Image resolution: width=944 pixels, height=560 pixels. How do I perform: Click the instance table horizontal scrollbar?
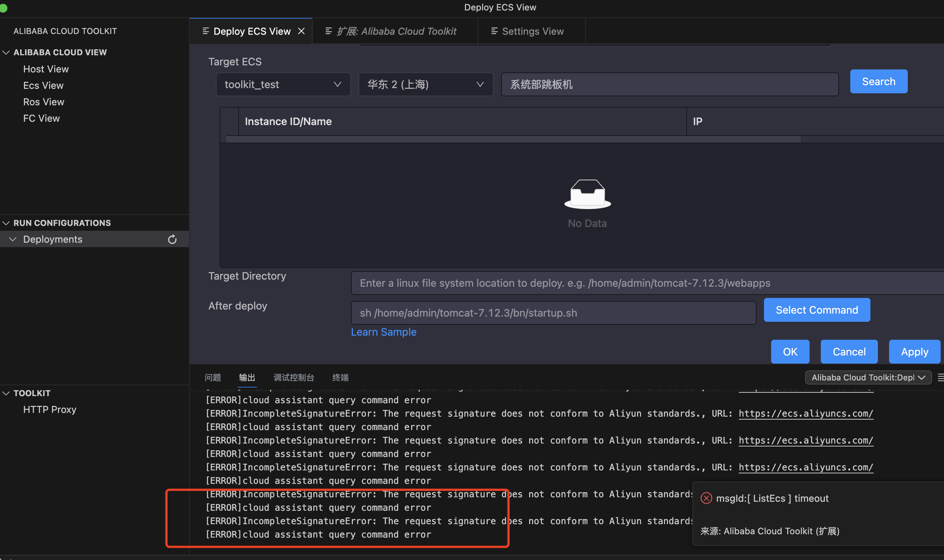pyautogui.click(x=513, y=139)
